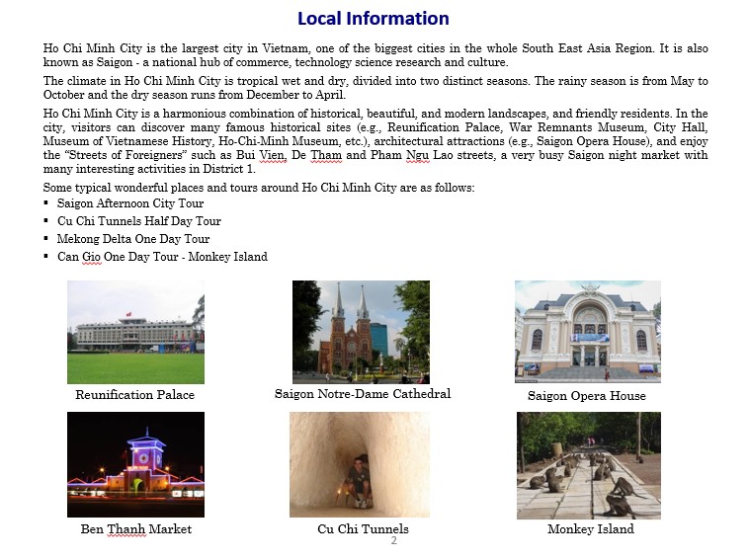Click the Saigon Opera House image
Image resolution: width=749 pixels, height=560 pixels.
pos(587,332)
